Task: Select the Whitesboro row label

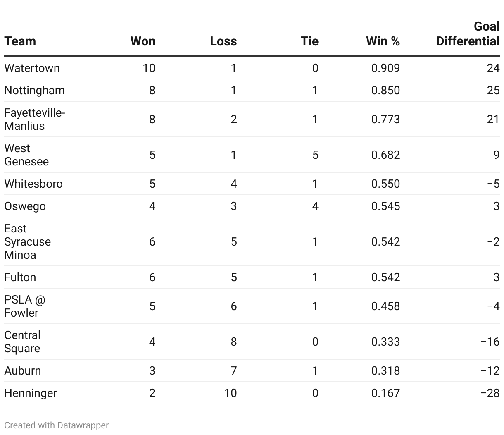Action: tap(33, 184)
